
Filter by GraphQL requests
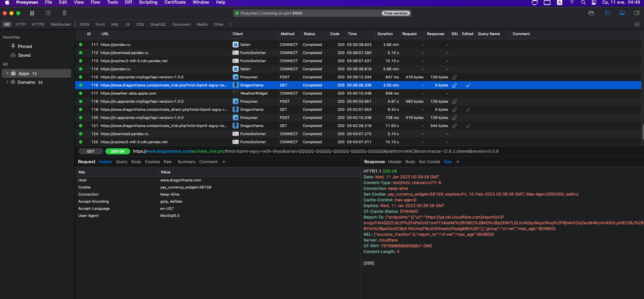point(158,24)
